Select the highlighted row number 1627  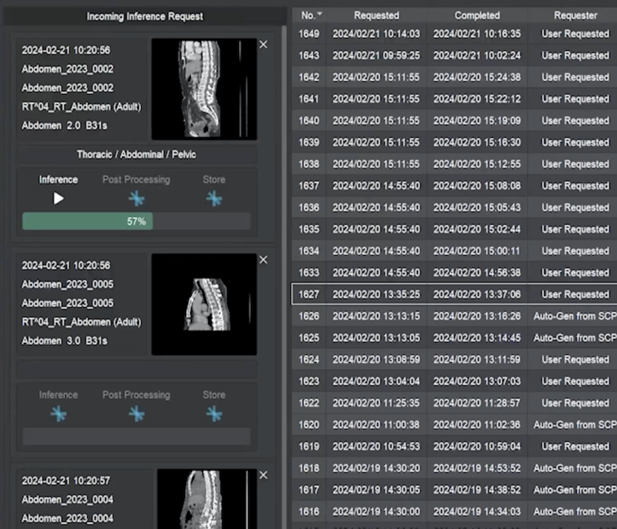(309, 294)
